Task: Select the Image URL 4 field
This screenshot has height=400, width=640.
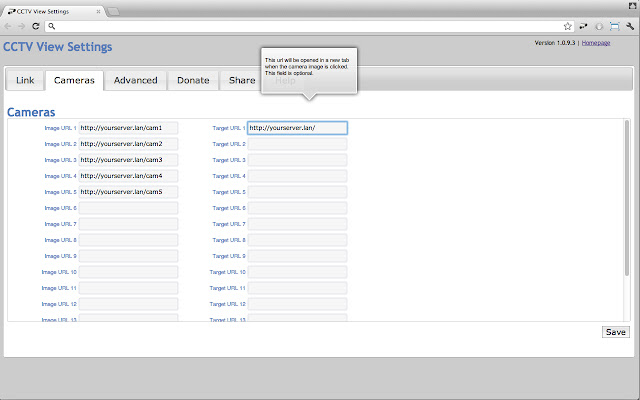Action: tap(128, 176)
